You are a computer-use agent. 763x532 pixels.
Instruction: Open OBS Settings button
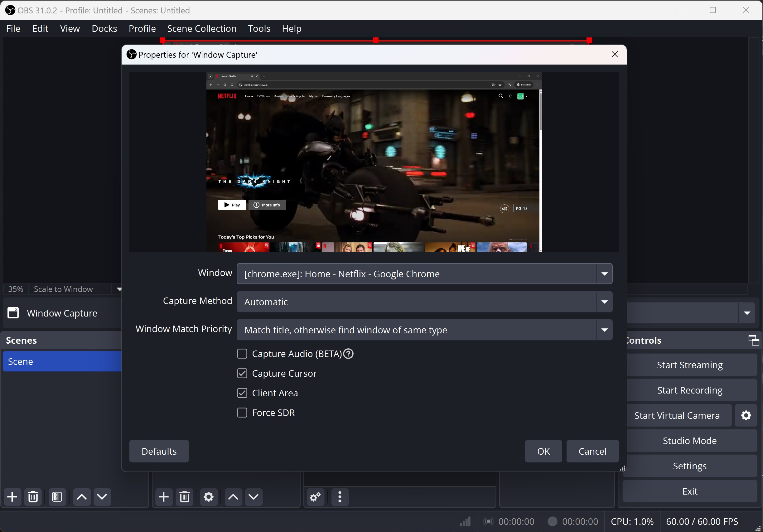click(689, 466)
